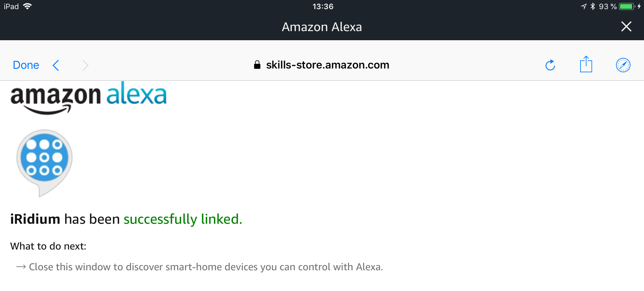644x291 pixels.
Task: Select the green 'successfully linked' text
Action: point(183,219)
